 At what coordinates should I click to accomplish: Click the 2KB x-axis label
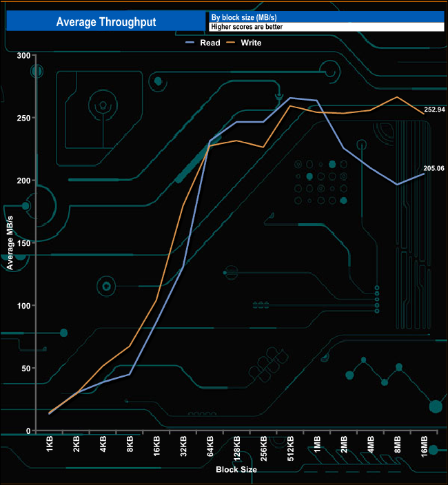coord(77,444)
